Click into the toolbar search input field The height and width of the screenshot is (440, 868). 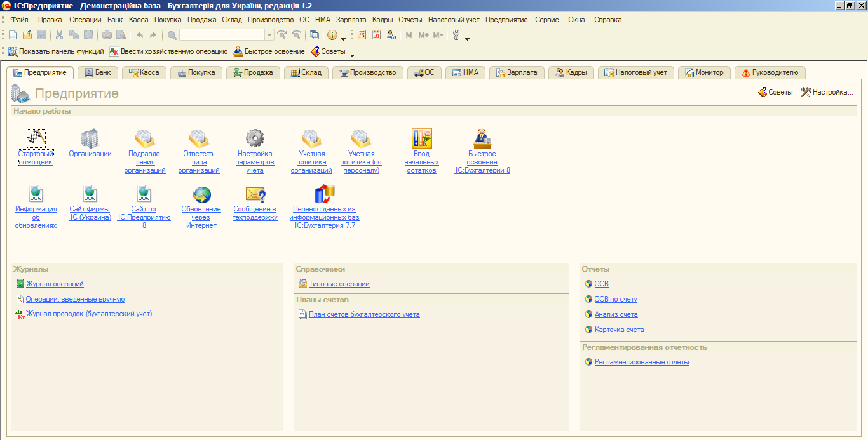click(x=222, y=35)
